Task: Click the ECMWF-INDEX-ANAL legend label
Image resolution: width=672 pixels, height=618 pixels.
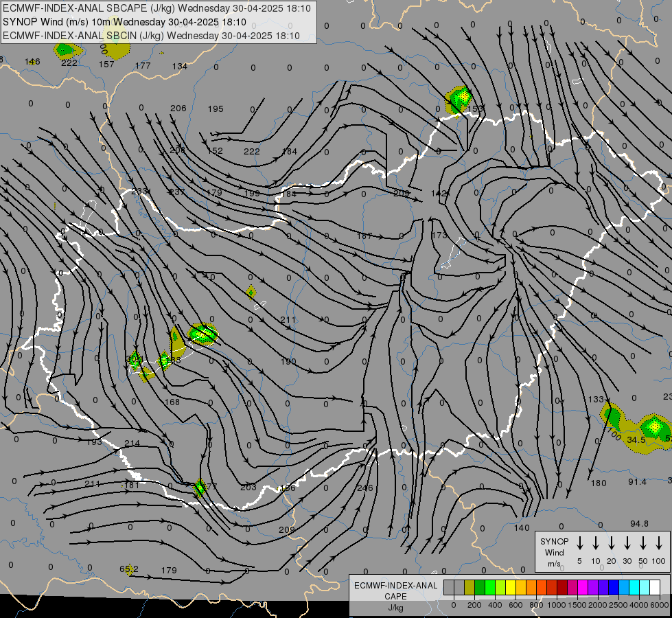Action: (x=395, y=586)
